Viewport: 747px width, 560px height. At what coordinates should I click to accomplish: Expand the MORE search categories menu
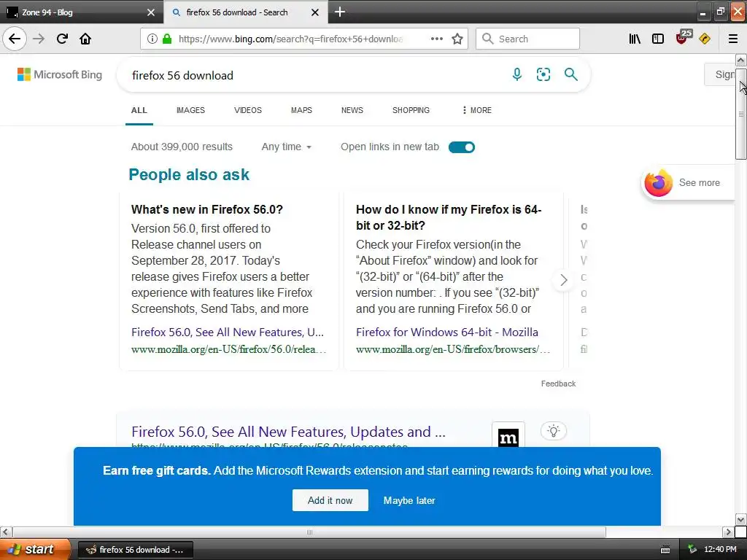(476, 111)
